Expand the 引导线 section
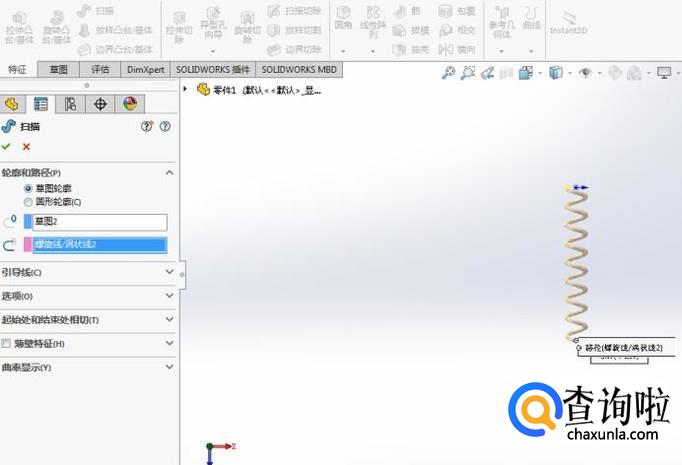682x465 pixels. (169, 272)
